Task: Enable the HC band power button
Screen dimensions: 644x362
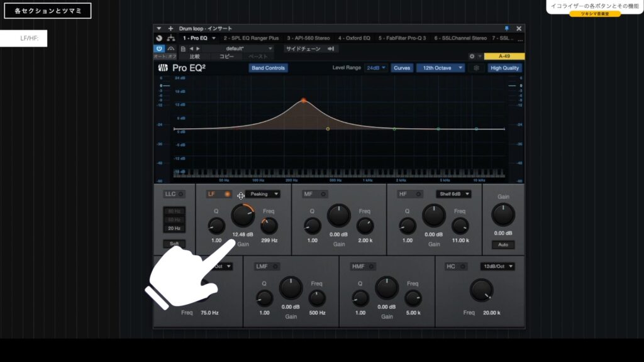Action: [462, 266]
